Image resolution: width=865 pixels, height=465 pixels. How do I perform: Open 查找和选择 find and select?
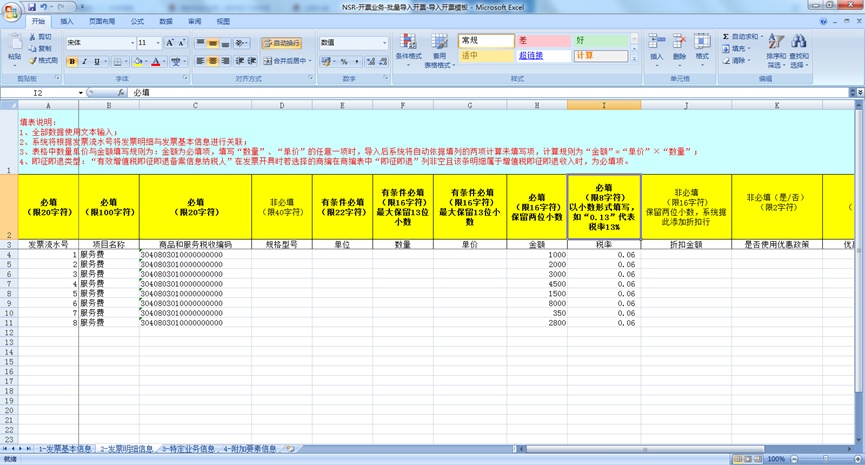799,51
